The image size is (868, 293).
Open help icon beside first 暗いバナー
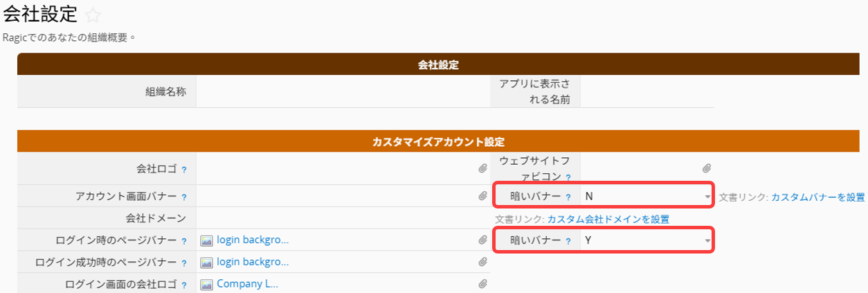568,197
